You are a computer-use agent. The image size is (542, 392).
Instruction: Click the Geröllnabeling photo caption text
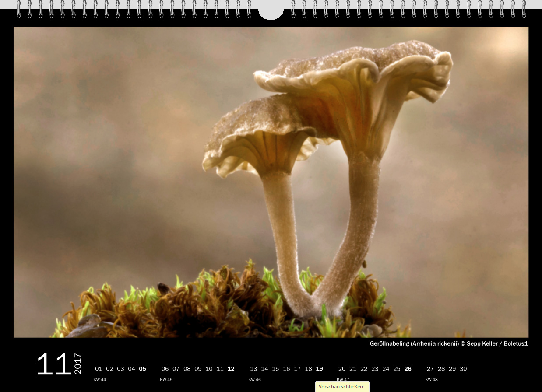click(x=448, y=344)
